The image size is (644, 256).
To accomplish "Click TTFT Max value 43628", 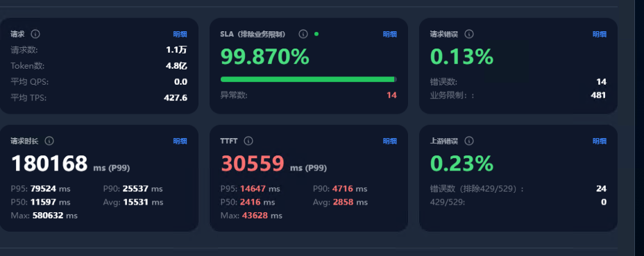I will [x=254, y=215].
